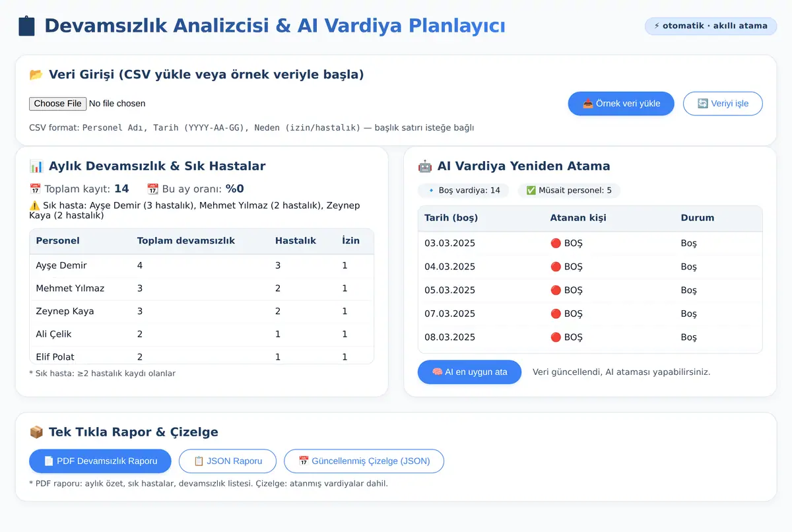Select the Zeynep Kaya row name

click(x=65, y=312)
